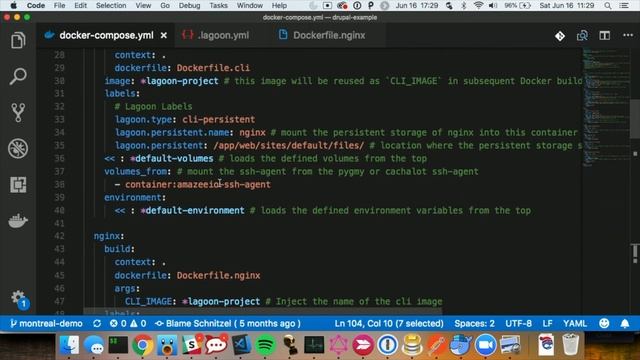The height and width of the screenshot is (360, 640).
Task: Click 'volumes_from:' key on line 37
Action: (x=138, y=171)
